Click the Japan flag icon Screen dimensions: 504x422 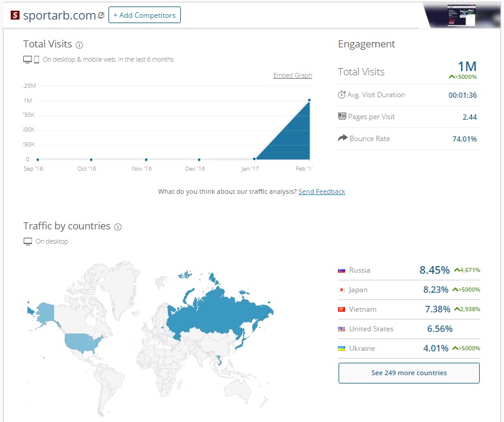[342, 290]
